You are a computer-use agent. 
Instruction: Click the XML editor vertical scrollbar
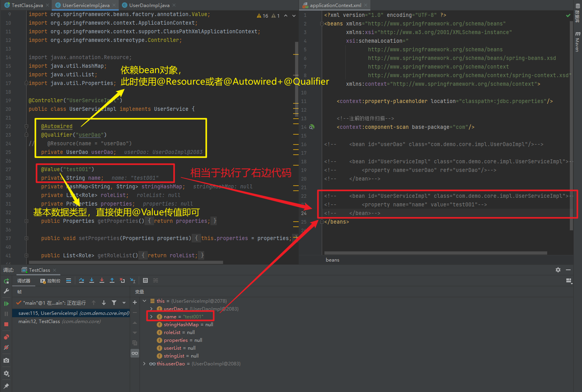[x=571, y=125]
